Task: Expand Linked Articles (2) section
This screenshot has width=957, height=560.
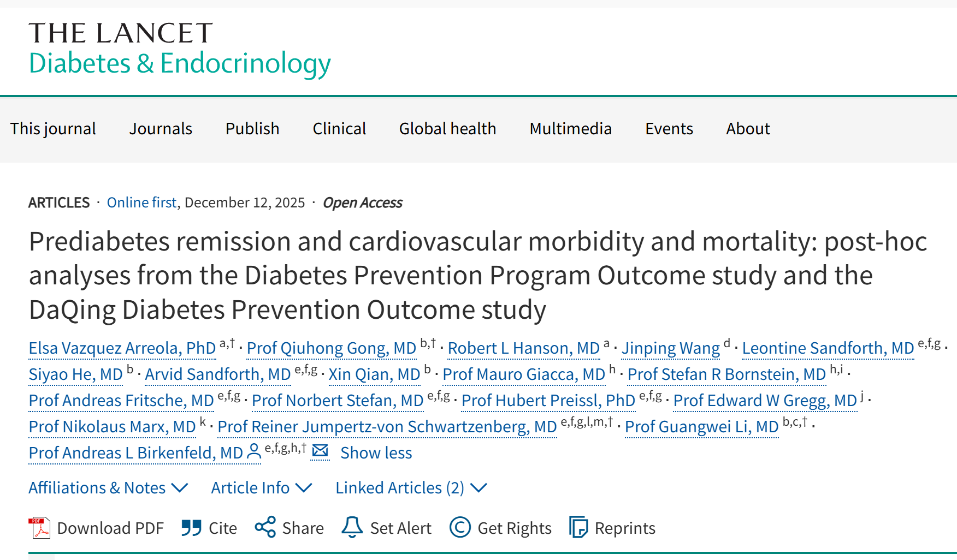Action: (411, 487)
